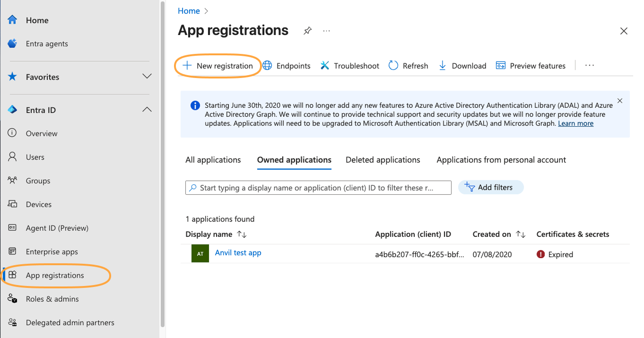Open Groups from the sidebar
The height and width of the screenshot is (338, 644).
(38, 180)
